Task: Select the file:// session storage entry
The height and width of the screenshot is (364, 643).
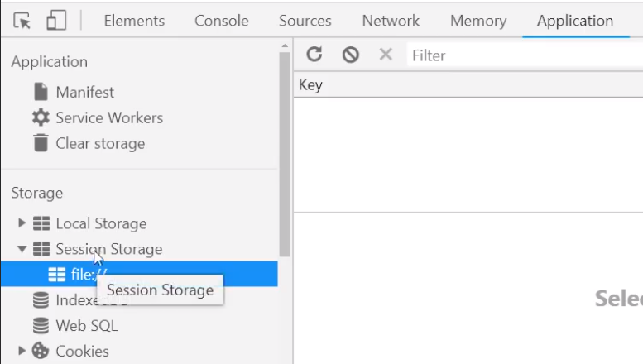Action: click(x=139, y=274)
